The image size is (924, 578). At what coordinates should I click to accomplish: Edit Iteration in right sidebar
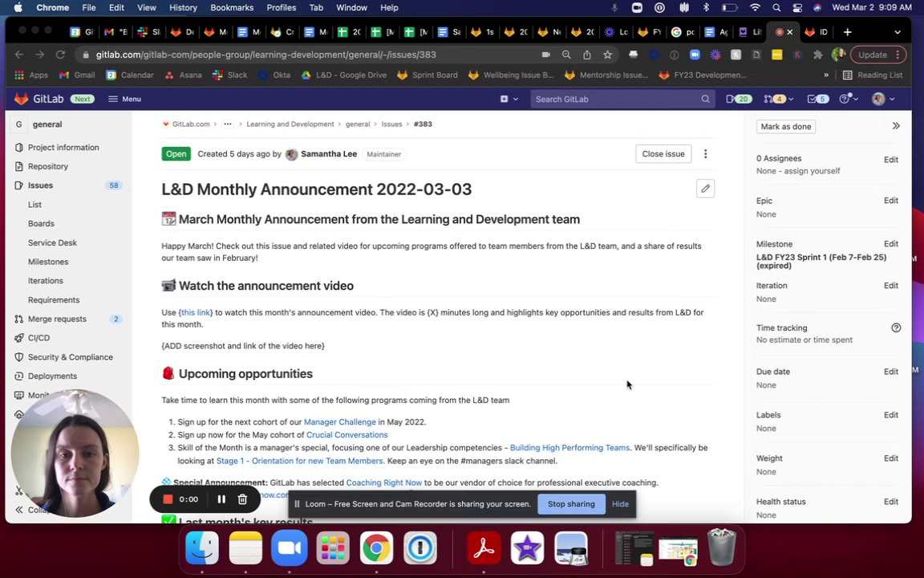(890, 286)
